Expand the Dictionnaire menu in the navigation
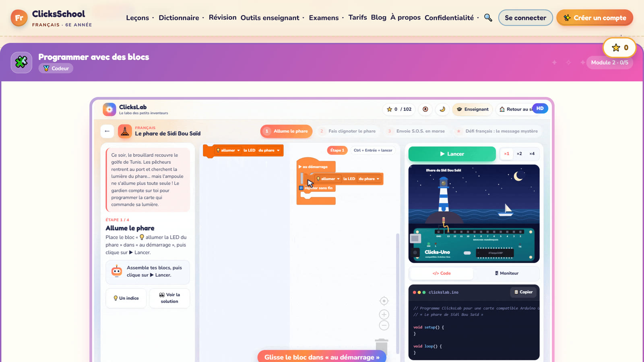This screenshot has height=362, width=644. pos(181,18)
